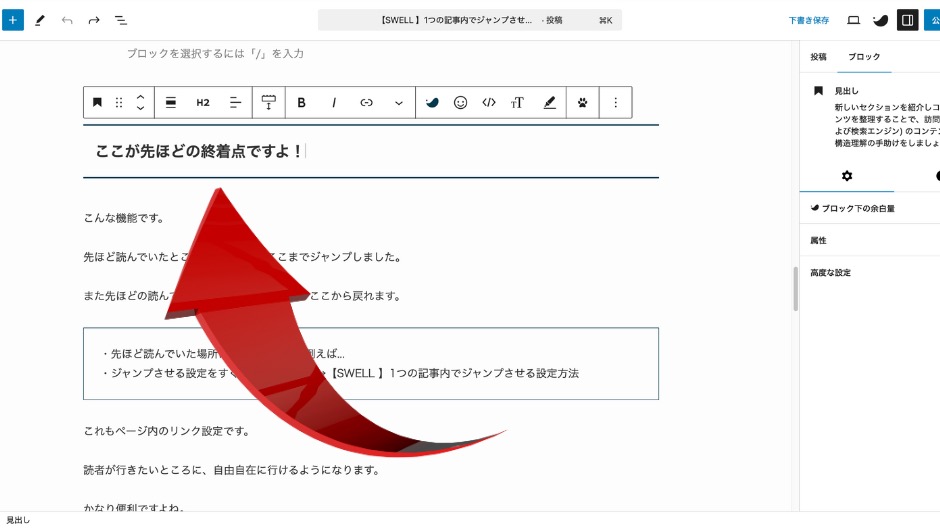This screenshot has width=940, height=528.
Task: Set text alignment for heading
Action: click(235, 102)
